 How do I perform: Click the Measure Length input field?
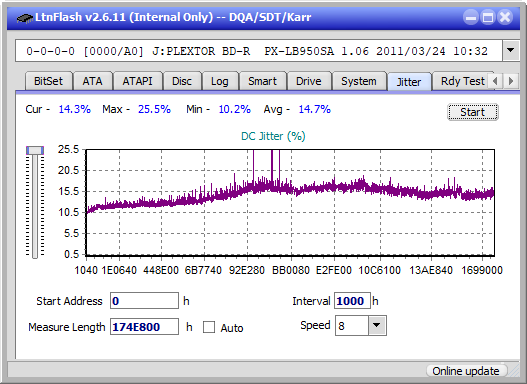(x=144, y=327)
